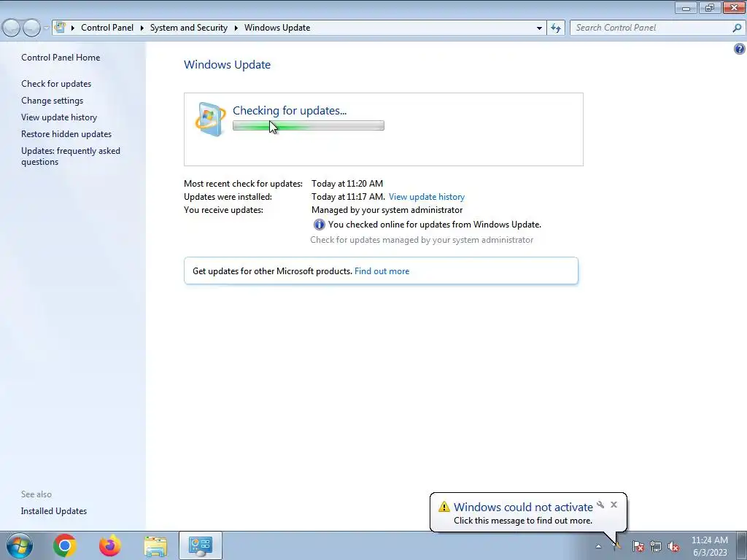
Task: Expand arrow after System and Security breadcrumb
Action: 236,28
